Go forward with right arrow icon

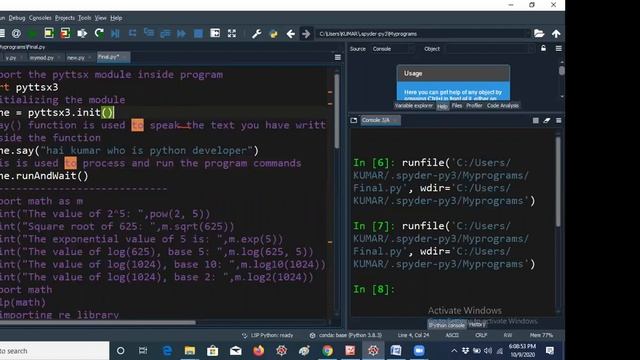[x=306, y=33]
